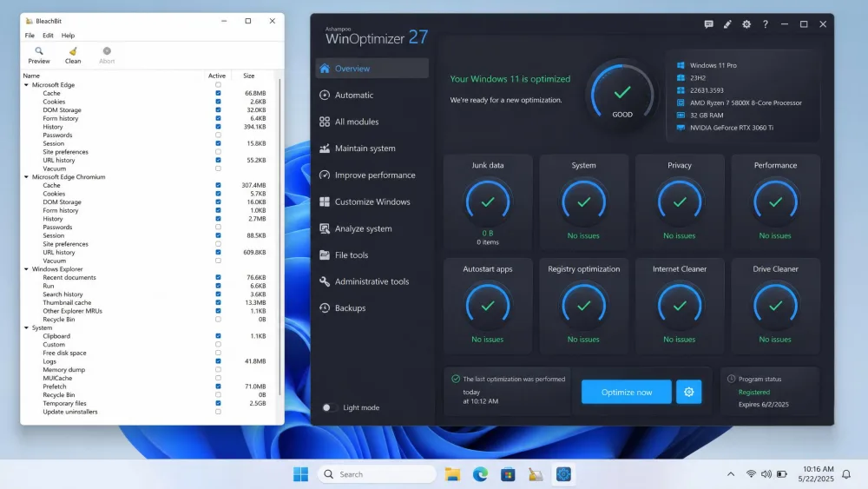Check the Update uninstallers checkbox
This screenshot has width=868, height=489.
(218, 412)
